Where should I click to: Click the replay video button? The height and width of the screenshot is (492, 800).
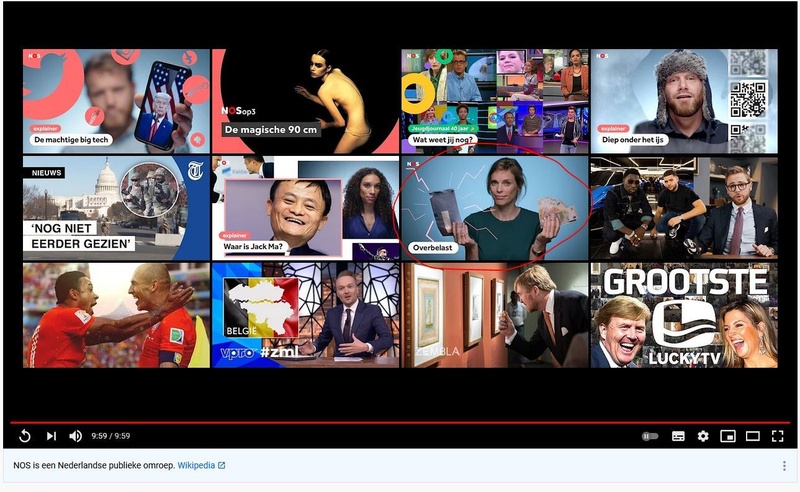tap(24, 436)
